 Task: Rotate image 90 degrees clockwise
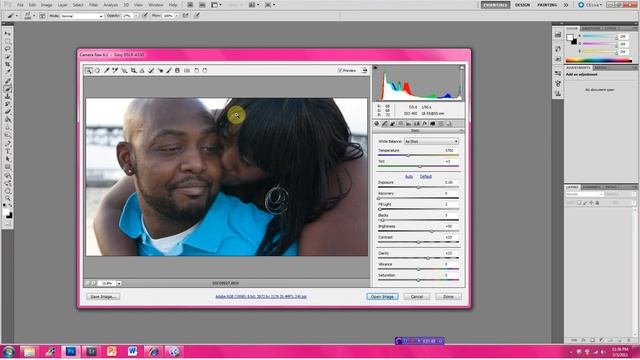coord(205,70)
